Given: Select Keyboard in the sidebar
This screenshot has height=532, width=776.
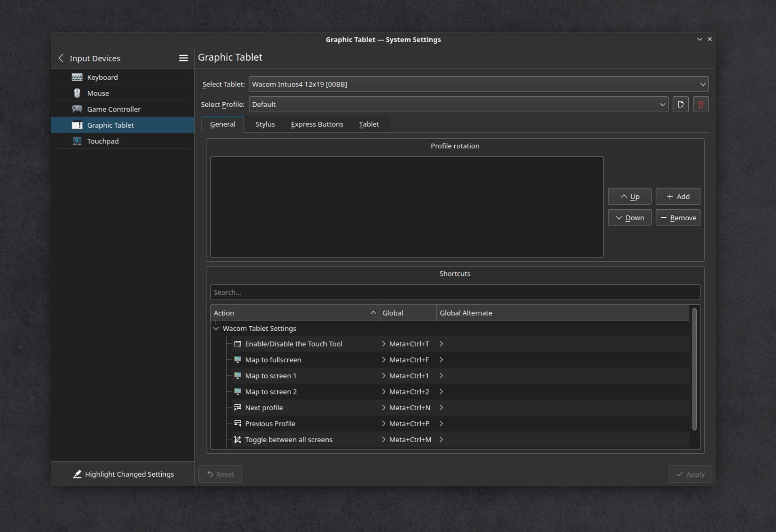Looking at the screenshot, I should [102, 77].
